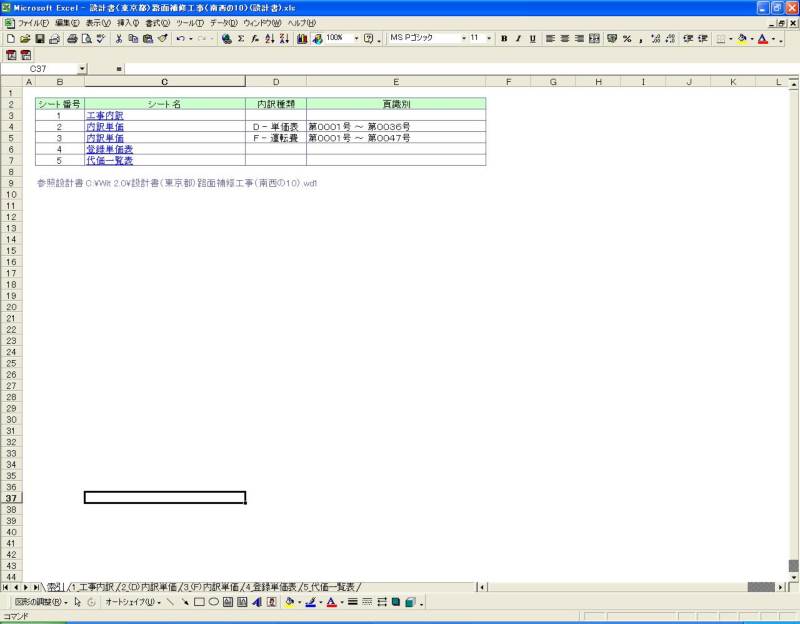
Task: Open print preview icon
Action: pyautogui.click(x=86, y=39)
